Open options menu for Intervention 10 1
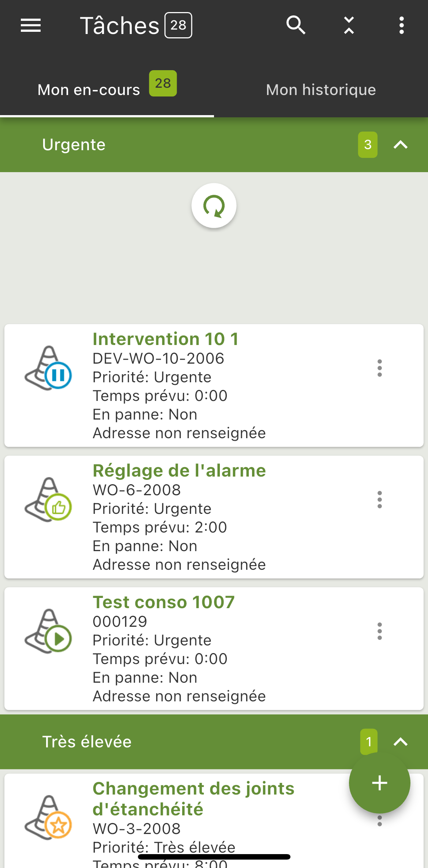428x868 pixels. [x=380, y=368]
